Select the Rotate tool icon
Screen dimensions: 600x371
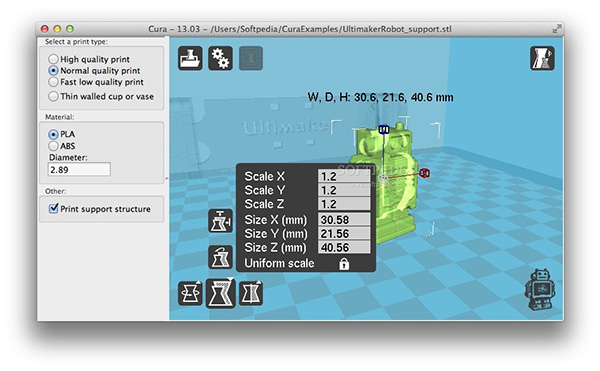click(x=190, y=293)
